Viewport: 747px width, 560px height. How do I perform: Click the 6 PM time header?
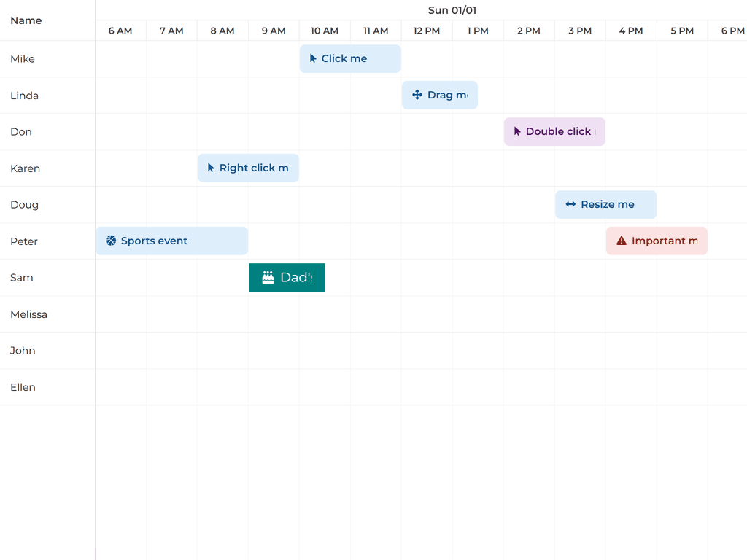pyautogui.click(x=732, y=31)
